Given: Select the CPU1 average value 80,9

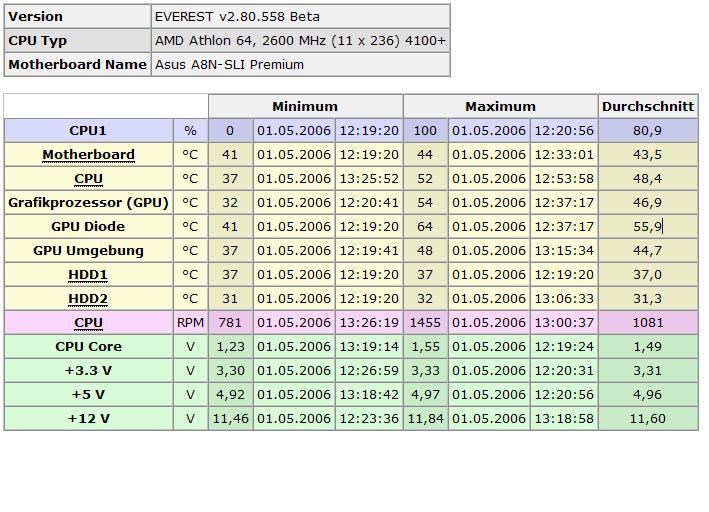Looking at the screenshot, I should (x=648, y=131).
